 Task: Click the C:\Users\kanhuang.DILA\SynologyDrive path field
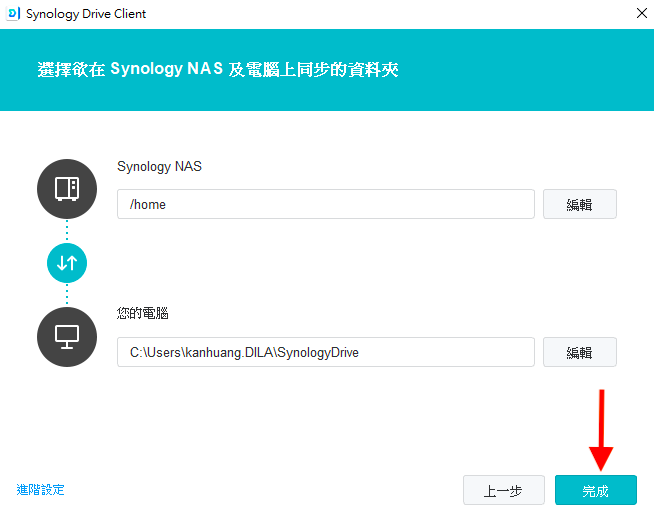tap(325, 352)
